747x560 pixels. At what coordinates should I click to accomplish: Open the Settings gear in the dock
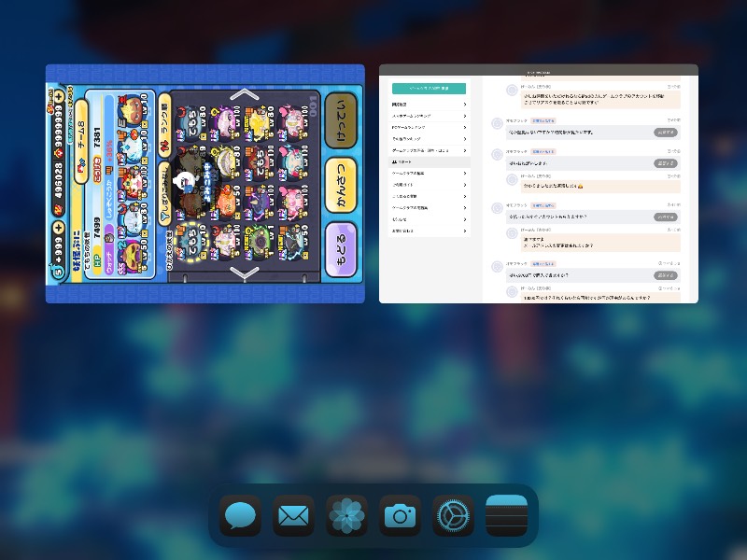click(454, 516)
